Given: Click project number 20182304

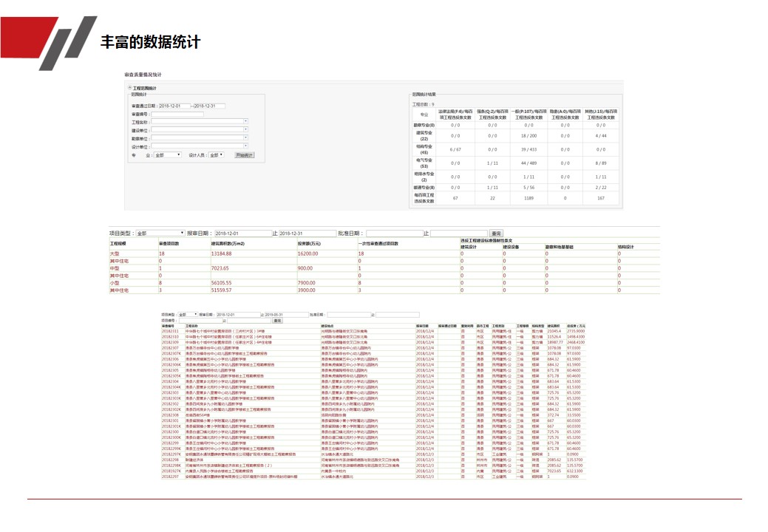Looking at the screenshot, I should click(x=170, y=382).
